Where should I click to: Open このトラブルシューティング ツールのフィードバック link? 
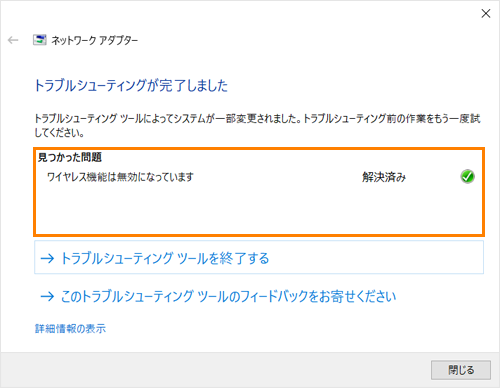[228, 296]
